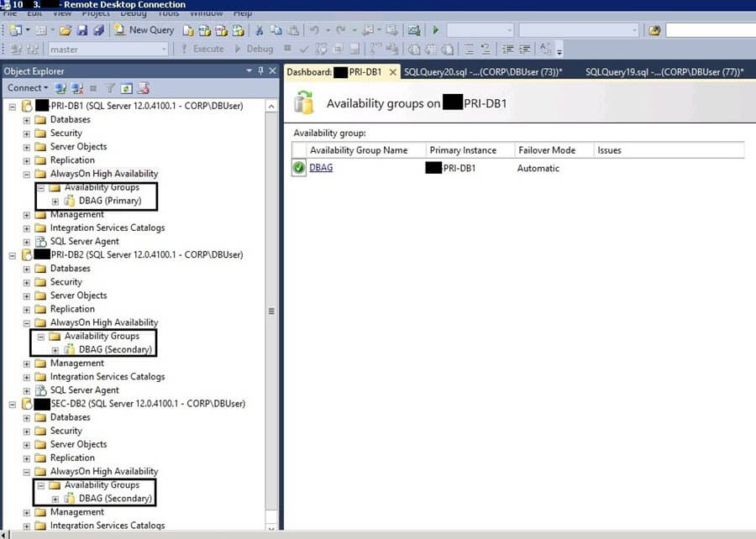
Task: Toggle Object Explorer auto-hide pin
Action: tap(261, 71)
